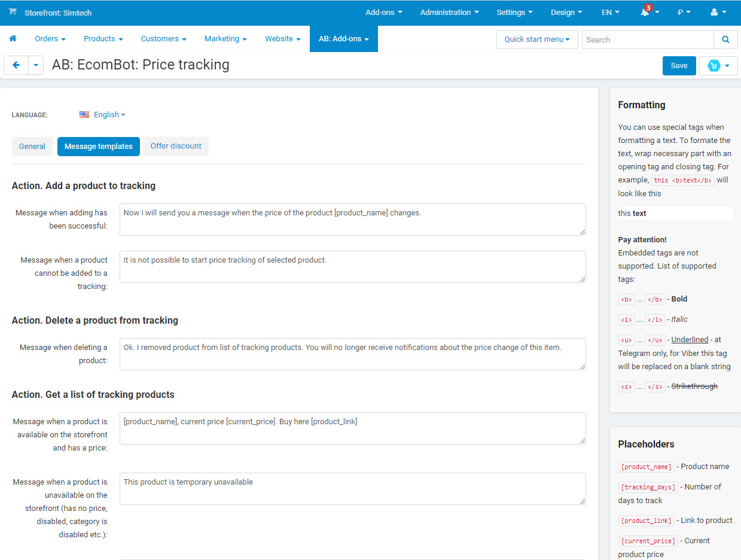Viewport: 741px width, 560px height.
Task: Switch to the Offer discount tab
Action: point(175,146)
